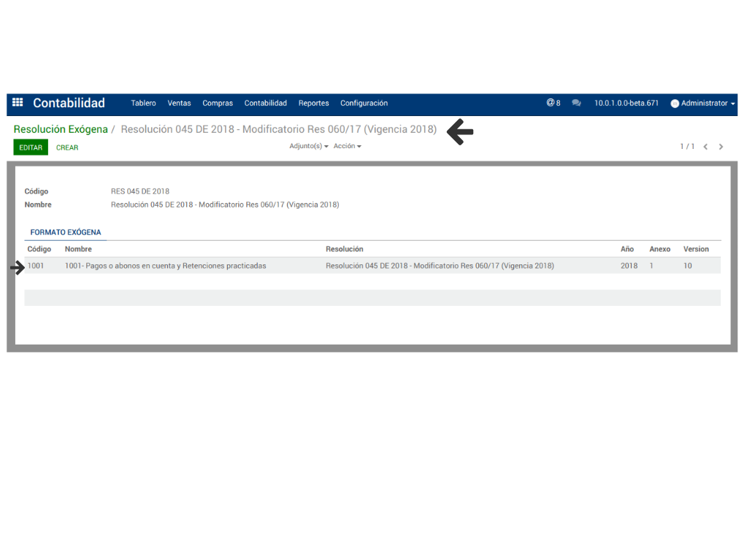Go to next record arrow
The width and height of the screenshot is (747, 560).
(721, 147)
